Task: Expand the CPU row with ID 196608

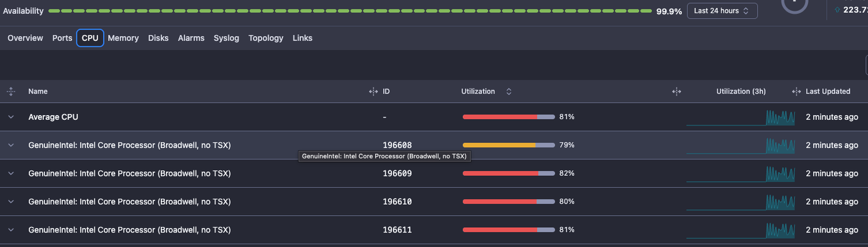Action: (10, 145)
